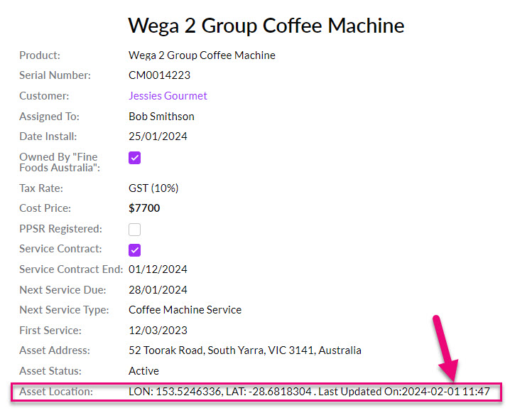532x418 pixels.
Task: Tick the PPSR Registered checkbox
Action: 134,230
